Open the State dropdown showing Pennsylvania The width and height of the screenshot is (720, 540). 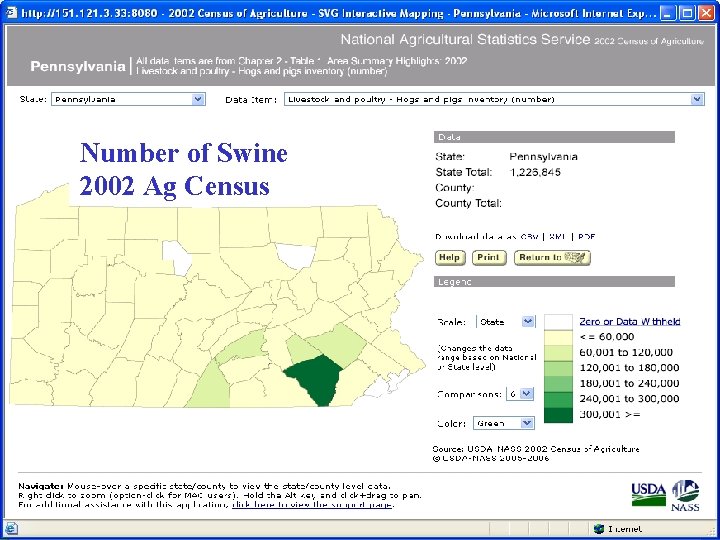[x=128, y=99]
